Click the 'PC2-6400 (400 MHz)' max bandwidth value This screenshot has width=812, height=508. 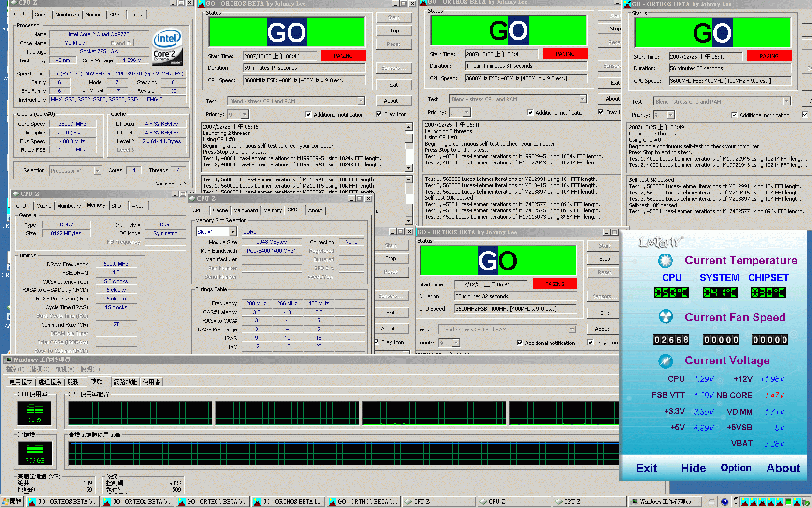[x=271, y=251]
